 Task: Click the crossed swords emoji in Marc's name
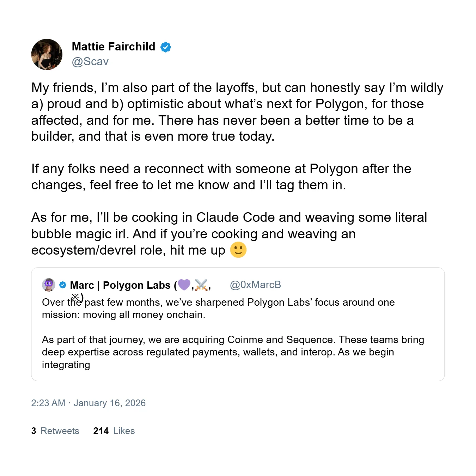[x=201, y=285]
